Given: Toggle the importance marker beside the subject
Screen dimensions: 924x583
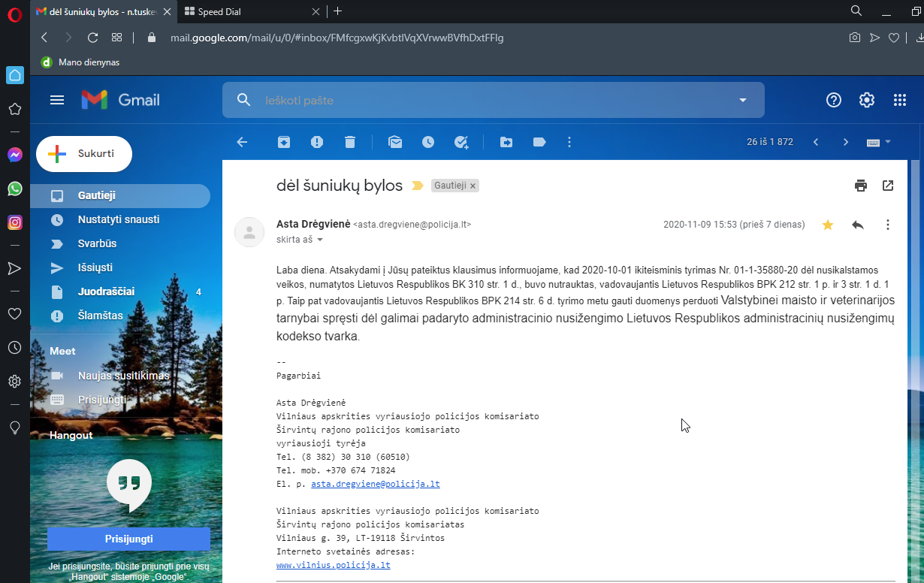Looking at the screenshot, I should (418, 186).
